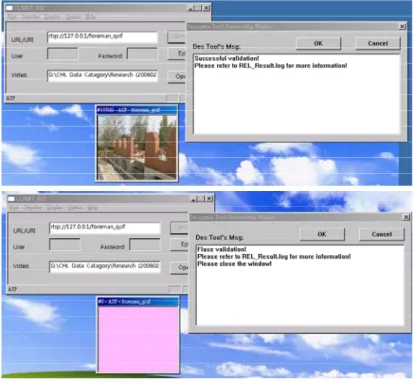Maximize the lower player window
This screenshot has width=413, height=382.
coord(202,199)
